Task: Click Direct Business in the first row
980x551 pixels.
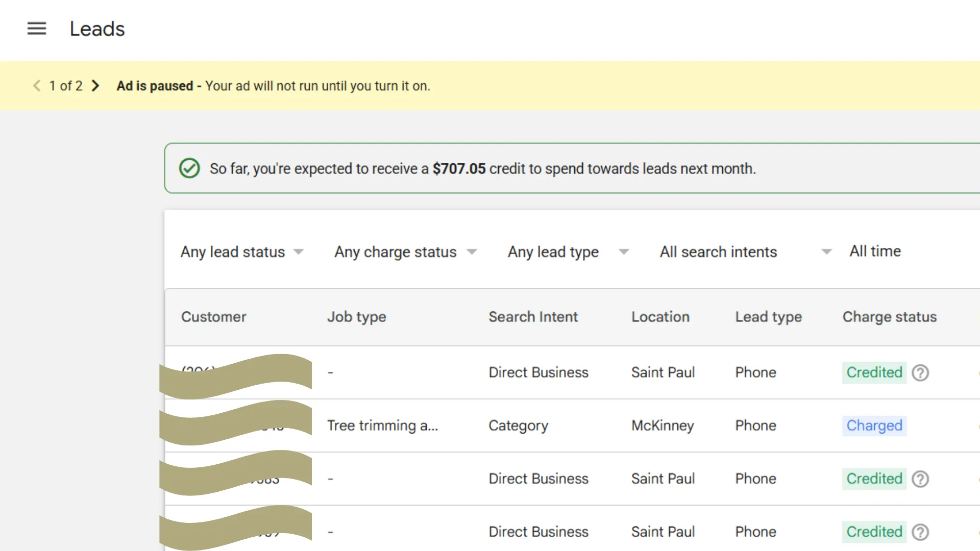Action: coord(538,372)
